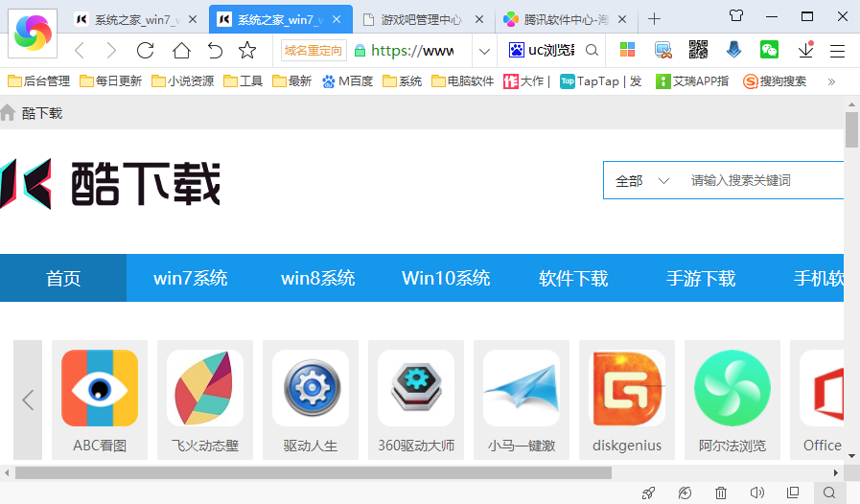The width and height of the screenshot is (860, 504).
Task: Click the WeChat icon in toolbar
Action: pyautogui.click(x=769, y=51)
